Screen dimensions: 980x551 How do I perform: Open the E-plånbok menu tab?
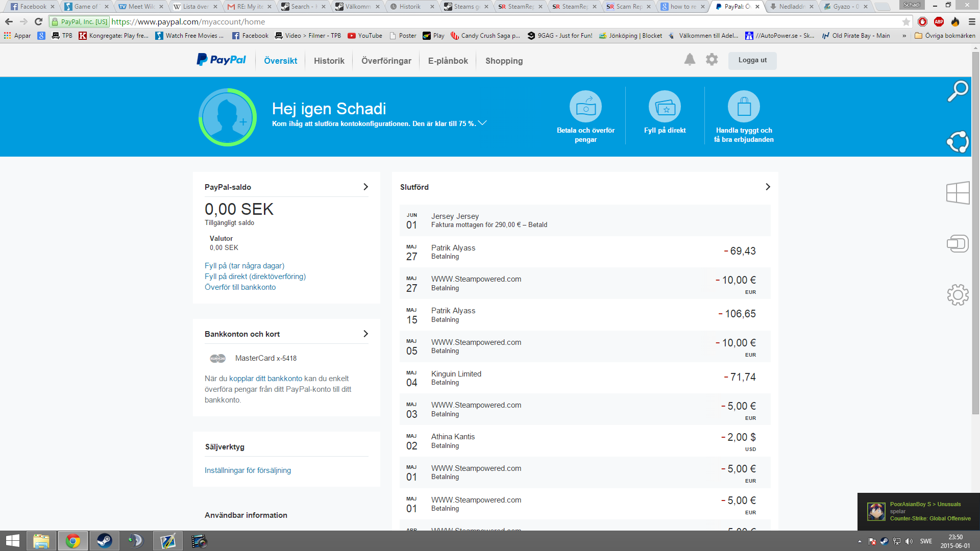point(448,61)
